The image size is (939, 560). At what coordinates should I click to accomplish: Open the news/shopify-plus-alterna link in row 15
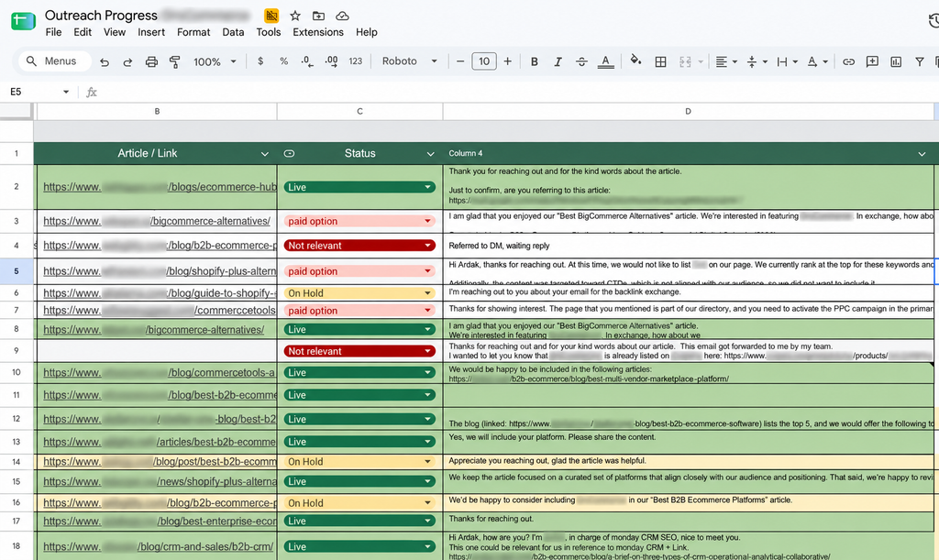click(160, 481)
